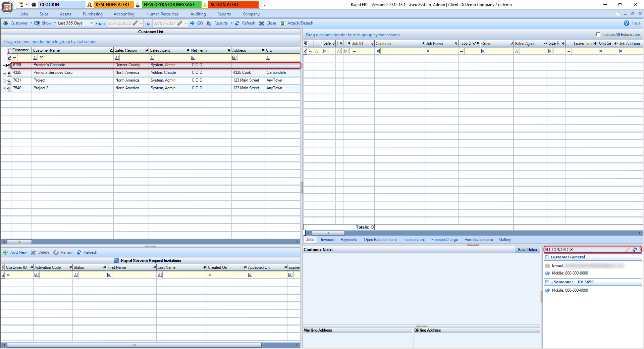
Task: Click the clock icon beside CLOCK IN
Action: pos(34,5)
